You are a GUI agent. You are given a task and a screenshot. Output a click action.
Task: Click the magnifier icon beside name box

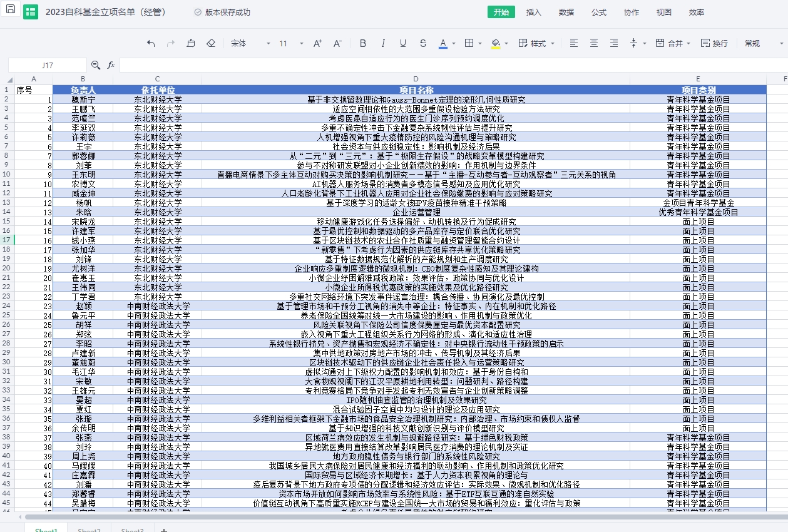click(96, 65)
